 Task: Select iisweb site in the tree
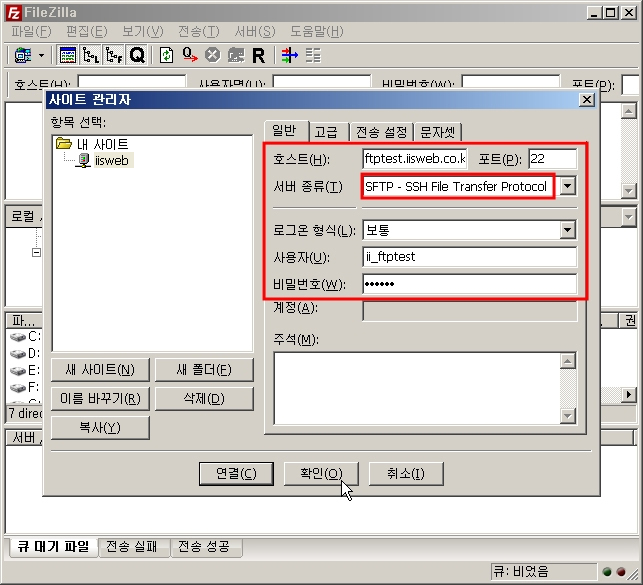pos(111,160)
